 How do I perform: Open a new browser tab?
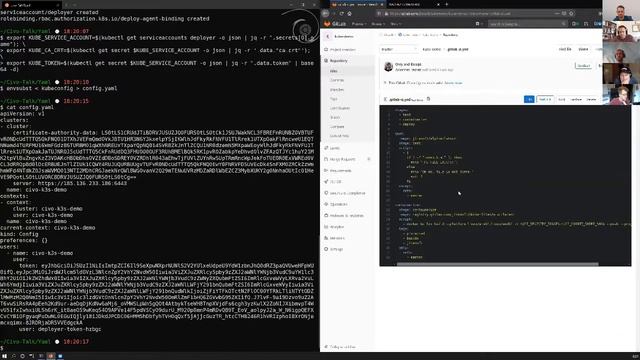click(447, 4)
